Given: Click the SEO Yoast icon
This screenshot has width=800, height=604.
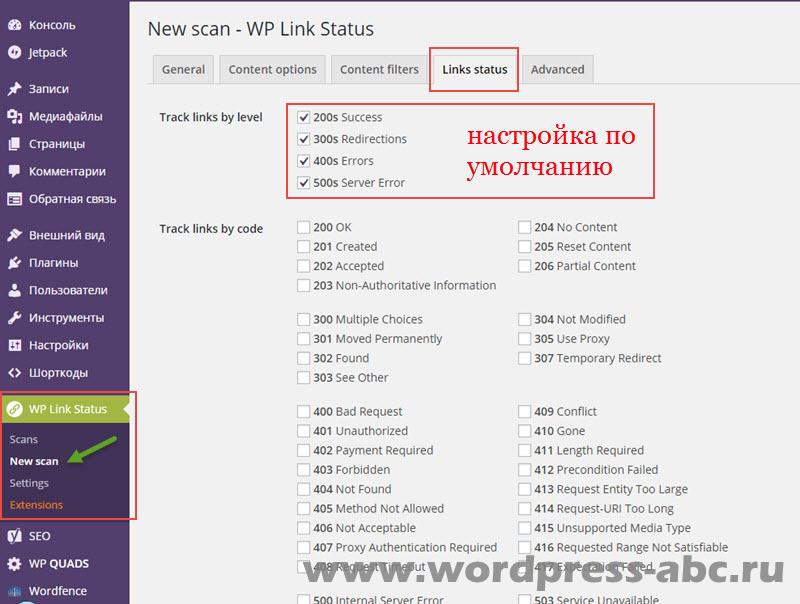Looking at the screenshot, I should pos(15,536).
